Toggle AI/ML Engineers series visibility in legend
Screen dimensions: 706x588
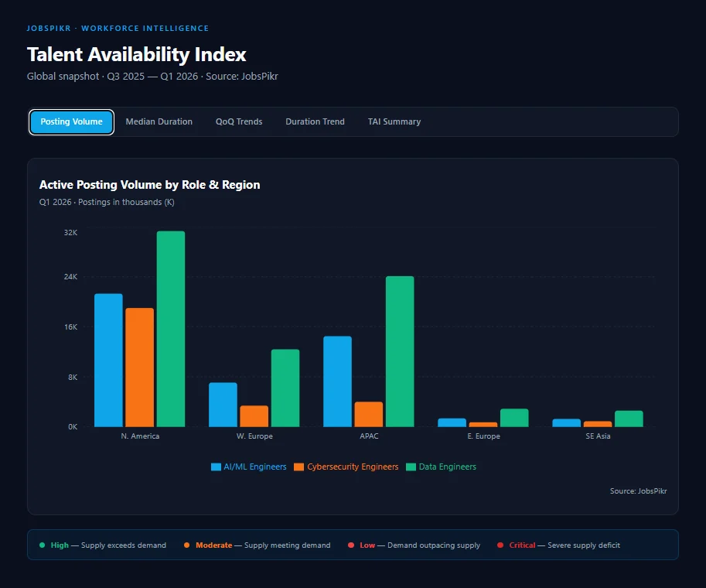pyautogui.click(x=248, y=467)
